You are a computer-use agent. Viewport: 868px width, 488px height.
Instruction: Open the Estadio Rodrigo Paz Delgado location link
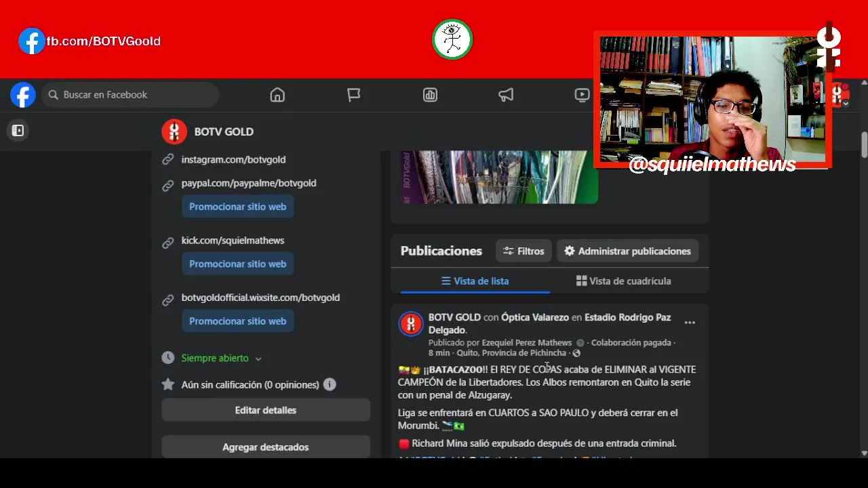tap(549, 323)
